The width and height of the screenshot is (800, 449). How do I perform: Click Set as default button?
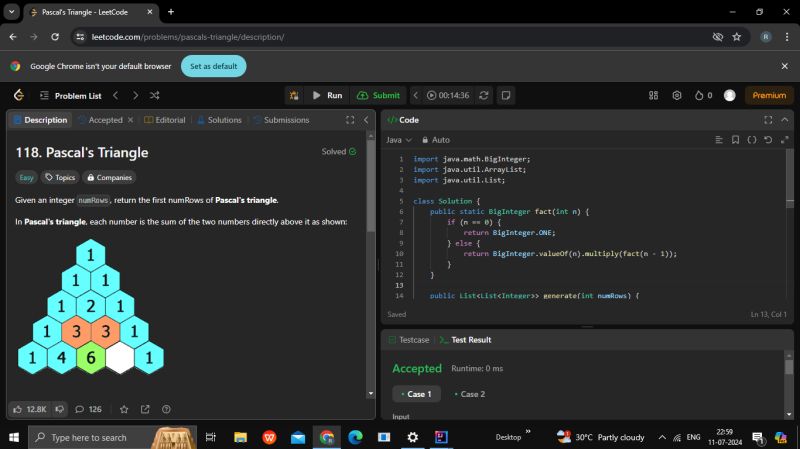pos(213,66)
